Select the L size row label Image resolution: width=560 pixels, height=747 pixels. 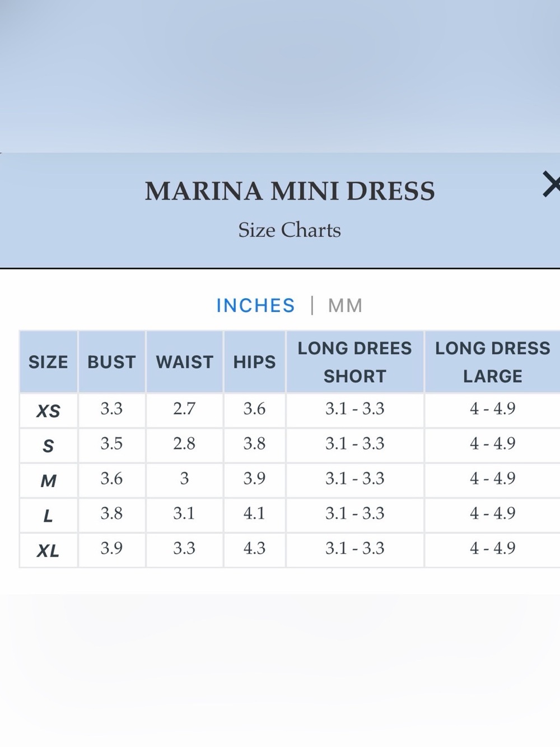(x=48, y=516)
